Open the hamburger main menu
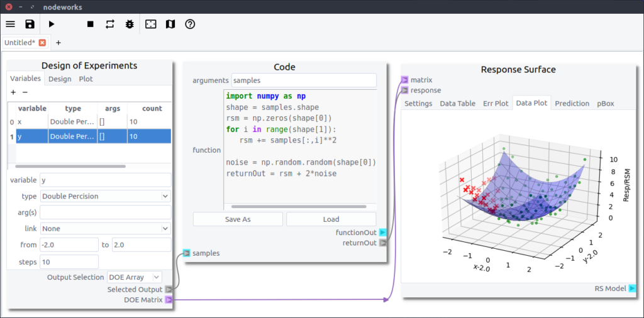 pyautogui.click(x=10, y=24)
